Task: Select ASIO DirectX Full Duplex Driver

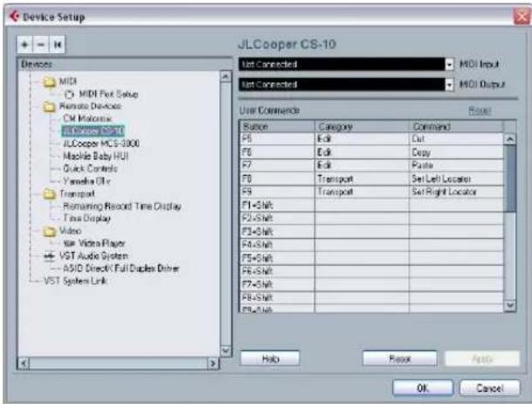Action: coord(121,268)
